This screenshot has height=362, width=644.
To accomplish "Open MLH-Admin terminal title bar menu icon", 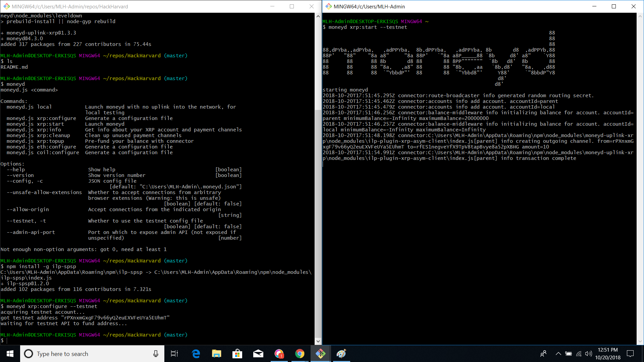I will click(x=328, y=6).
